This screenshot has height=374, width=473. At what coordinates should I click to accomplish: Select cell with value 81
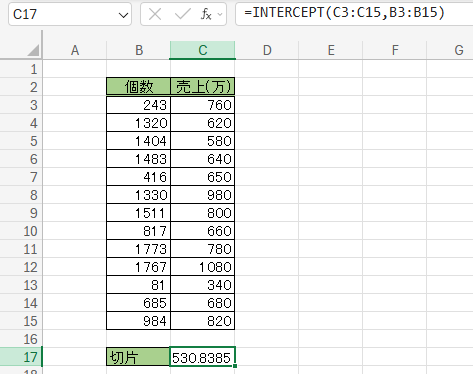pyautogui.click(x=139, y=285)
